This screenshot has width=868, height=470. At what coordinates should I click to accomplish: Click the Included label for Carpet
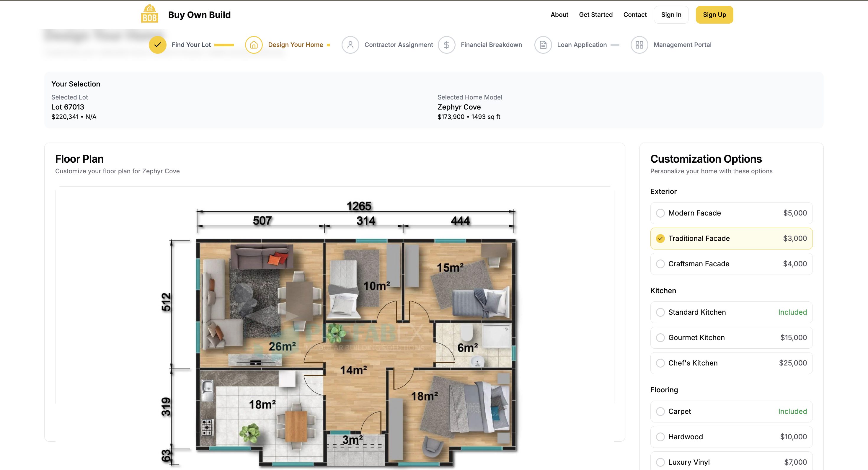(x=792, y=411)
